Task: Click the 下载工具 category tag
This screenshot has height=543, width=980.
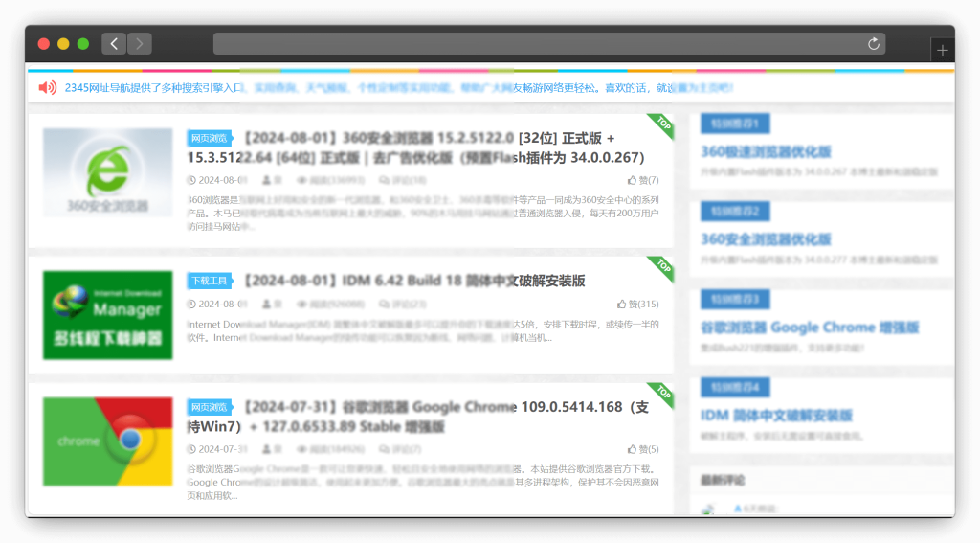Action: pos(210,281)
